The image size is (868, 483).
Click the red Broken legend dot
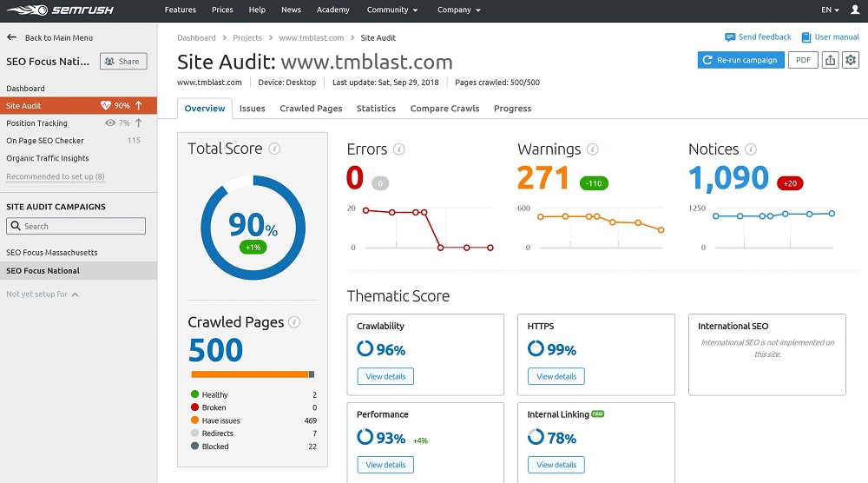[194, 407]
